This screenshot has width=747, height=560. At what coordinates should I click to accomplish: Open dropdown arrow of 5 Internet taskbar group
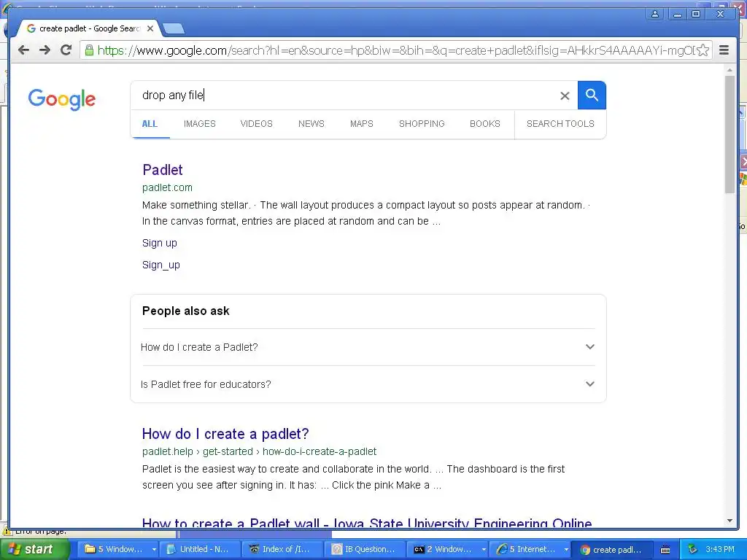[x=566, y=550]
